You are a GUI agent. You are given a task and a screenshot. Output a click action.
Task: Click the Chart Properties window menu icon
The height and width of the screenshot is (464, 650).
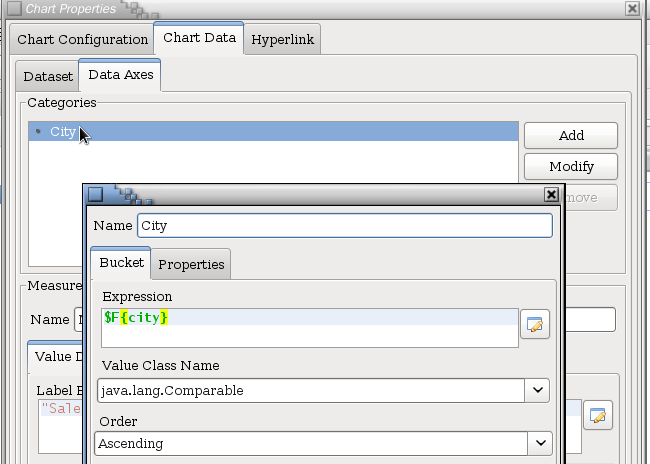pos(14,8)
